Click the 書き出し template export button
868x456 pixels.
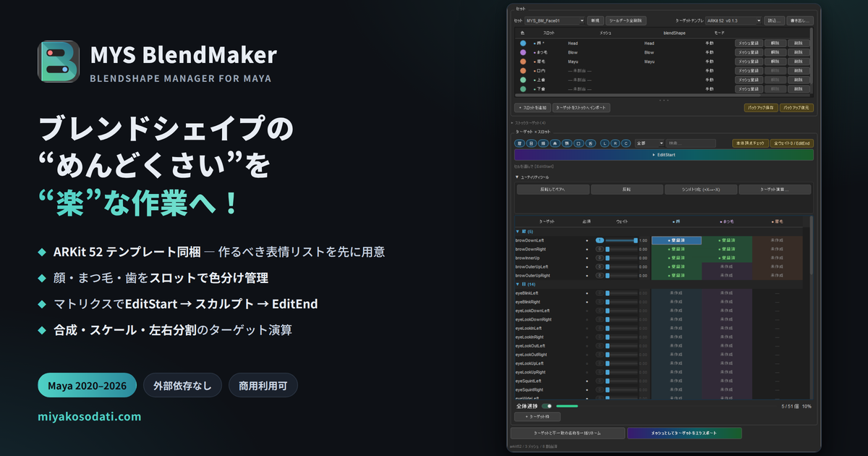[x=800, y=20]
